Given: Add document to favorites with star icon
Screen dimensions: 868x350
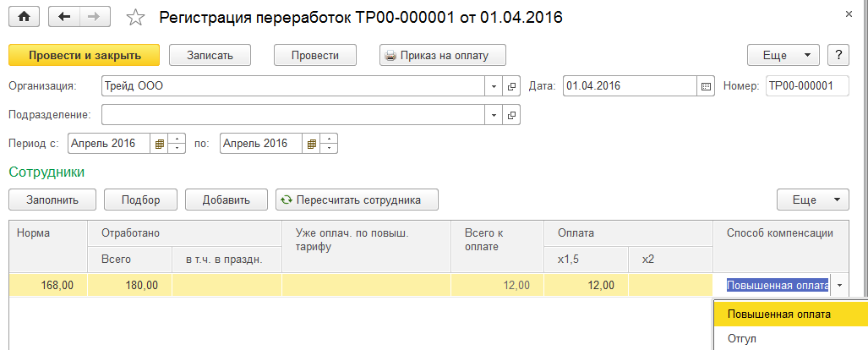Looking at the screenshot, I should point(135,17).
